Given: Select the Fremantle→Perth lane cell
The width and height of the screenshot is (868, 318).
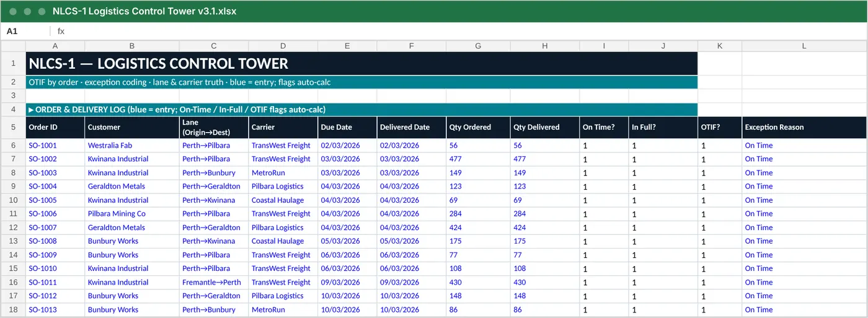Looking at the screenshot, I should click(x=214, y=282).
